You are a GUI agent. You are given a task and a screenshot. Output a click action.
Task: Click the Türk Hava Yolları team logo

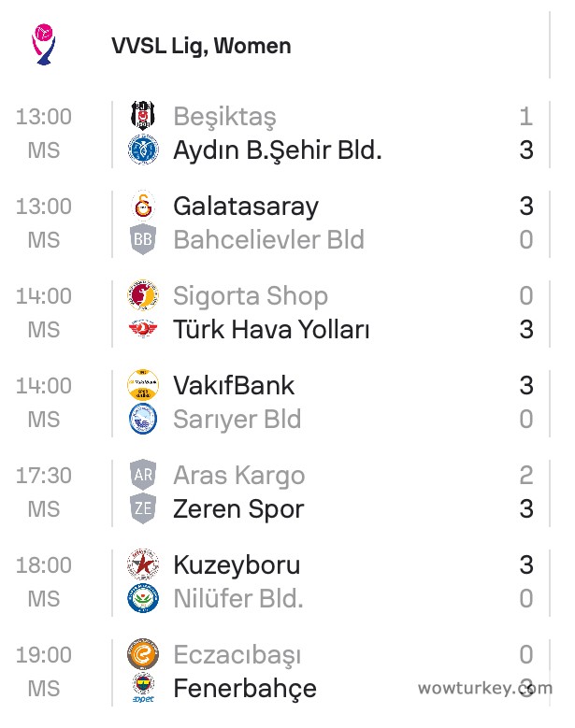tap(143, 329)
